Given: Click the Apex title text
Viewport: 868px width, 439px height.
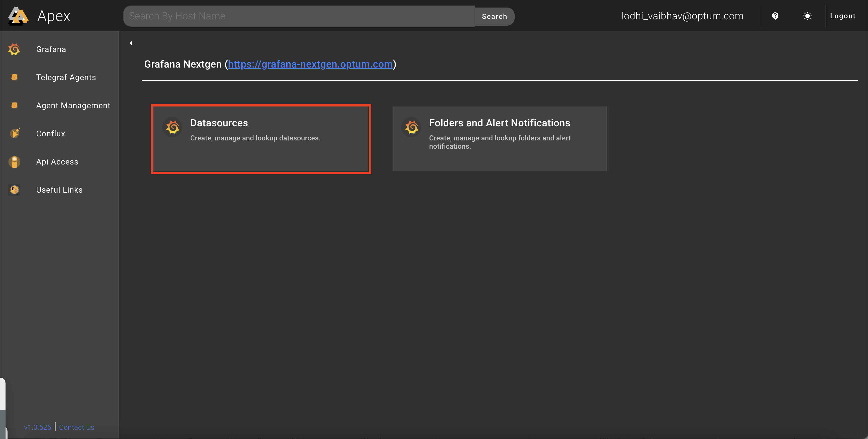Looking at the screenshot, I should point(54,16).
